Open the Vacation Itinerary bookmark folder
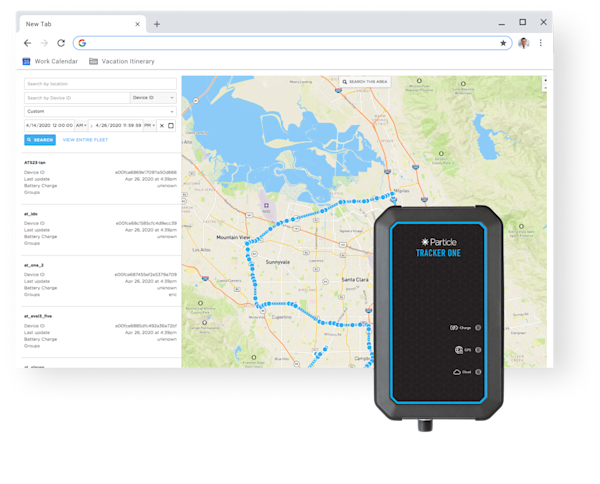Screen dimensions: 600x484 (x=122, y=61)
